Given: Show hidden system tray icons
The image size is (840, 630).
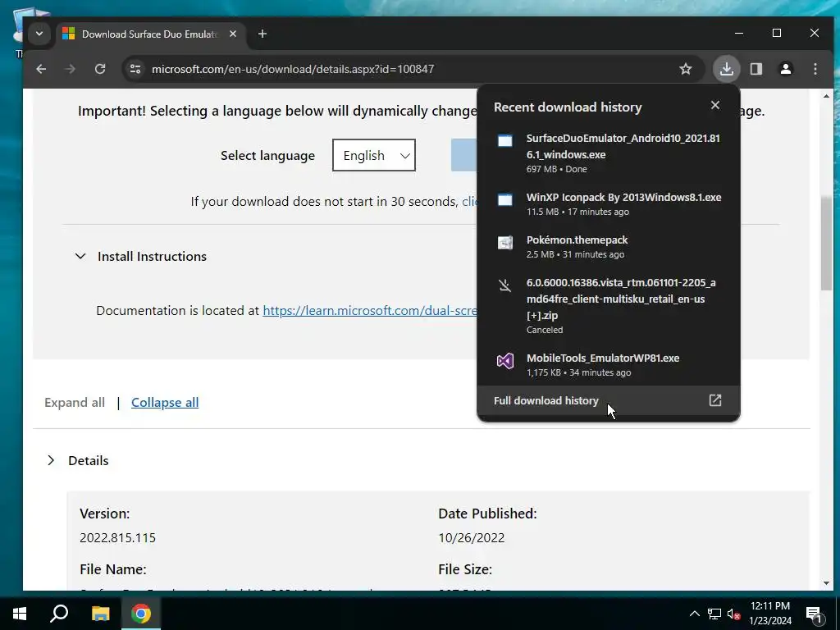Looking at the screenshot, I should pos(694,614).
